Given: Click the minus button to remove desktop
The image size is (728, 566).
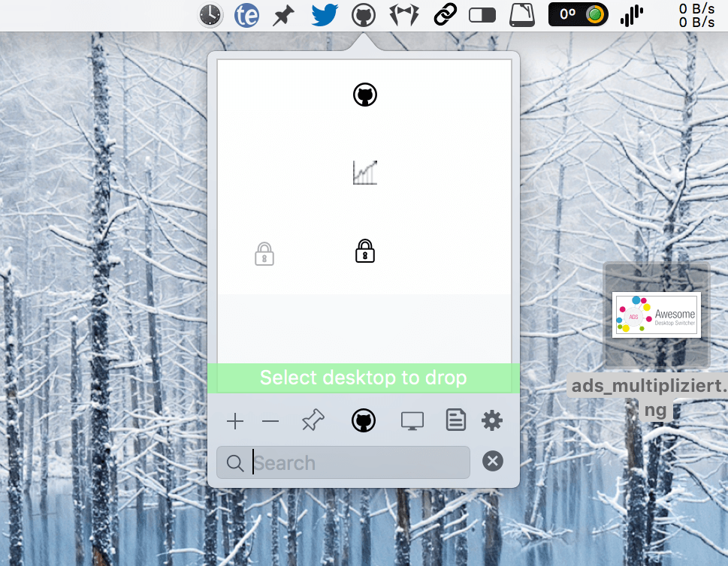Looking at the screenshot, I should pyautogui.click(x=270, y=422).
